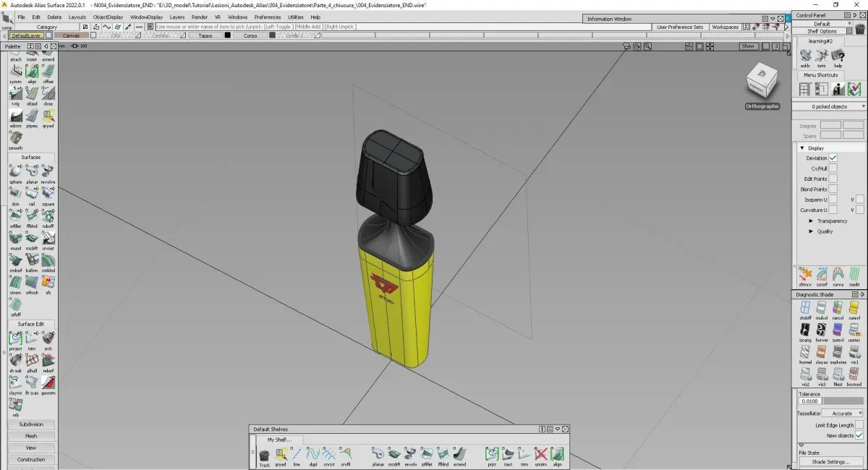This screenshot has width=868, height=470.
Task: Toggle the Cv/Hull checkbox
Action: point(833,168)
